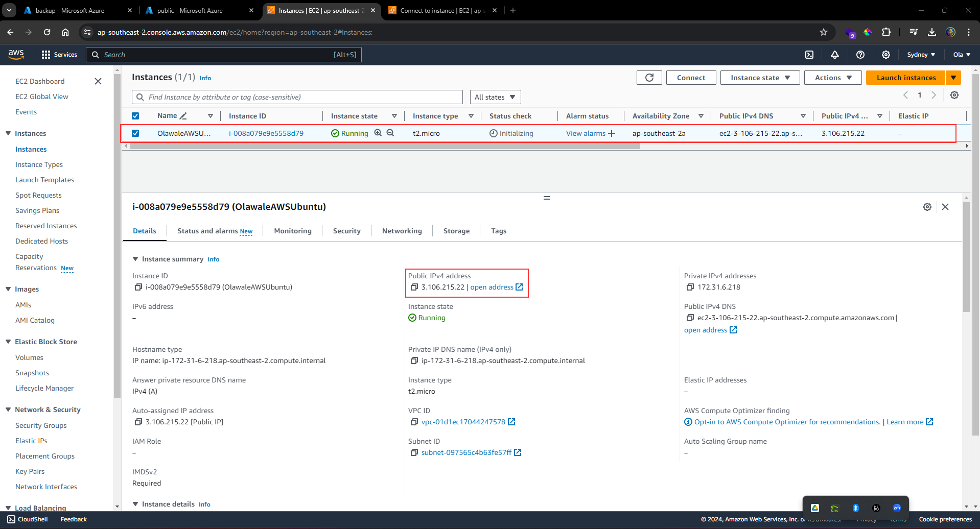980x529 pixels.
Task: Open Key Pairs in sidebar
Action: [30, 471]
